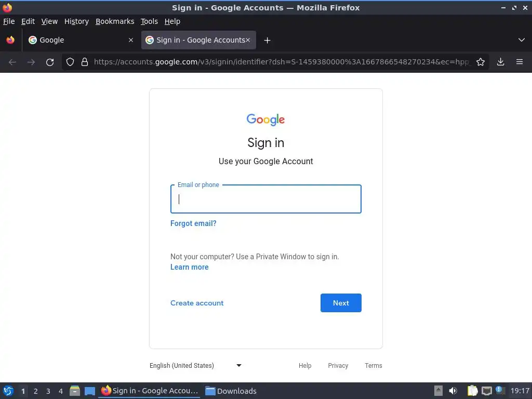This screenshot has width=532, height=399.
Task: Open the file manager taskbar icon
Action: pos(75,391)
